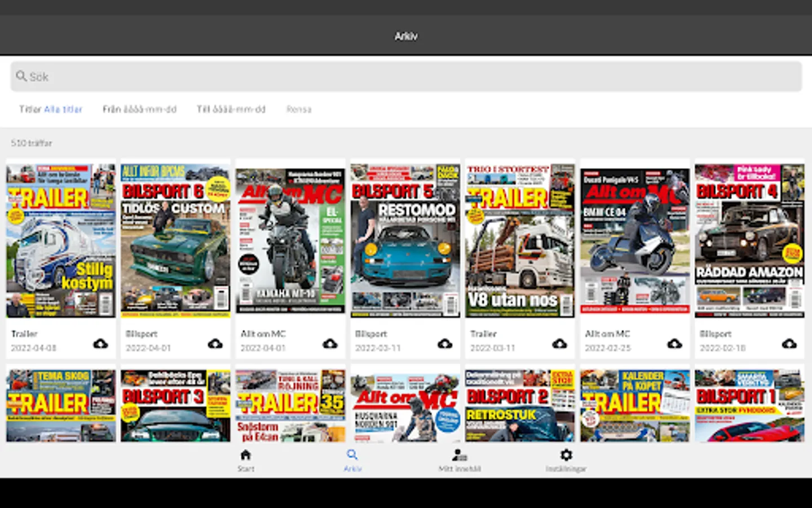Click the 'Trailer' title above date 2022-04-08
This screenshot has width=812, height=508.
coord(24,334)
